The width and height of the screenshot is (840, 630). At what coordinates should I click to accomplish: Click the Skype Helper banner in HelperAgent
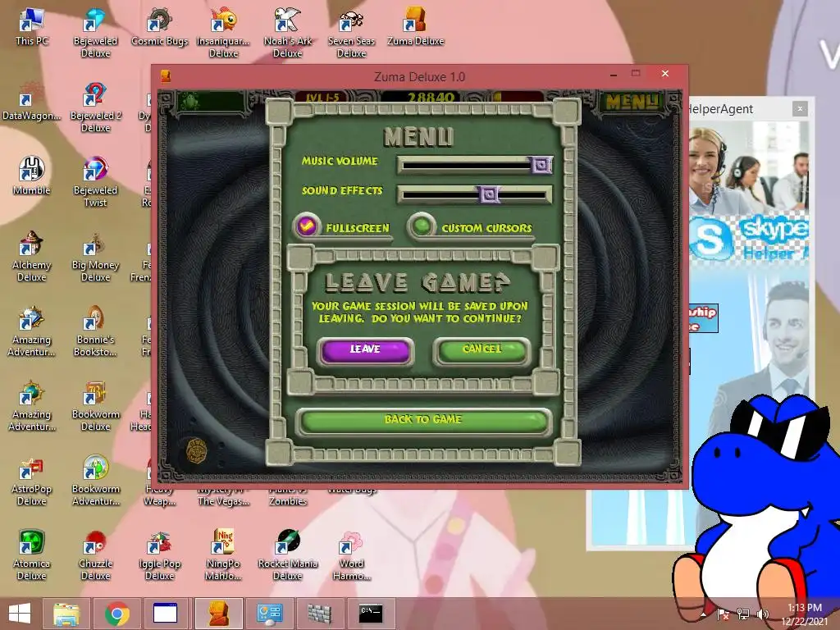click(x=749, y=238)
